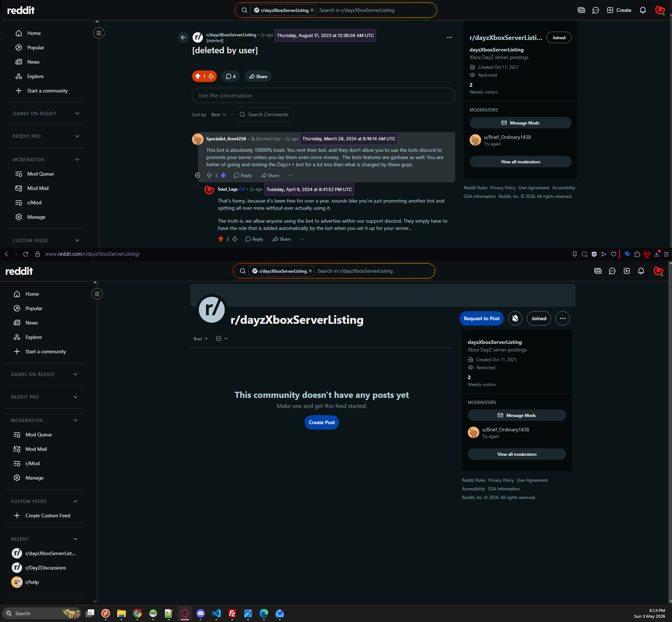Image resolution: width=672 pixels, height=622 pixels.
Task: Open chat in the post-page window header
Action: (x=596, y=10)
